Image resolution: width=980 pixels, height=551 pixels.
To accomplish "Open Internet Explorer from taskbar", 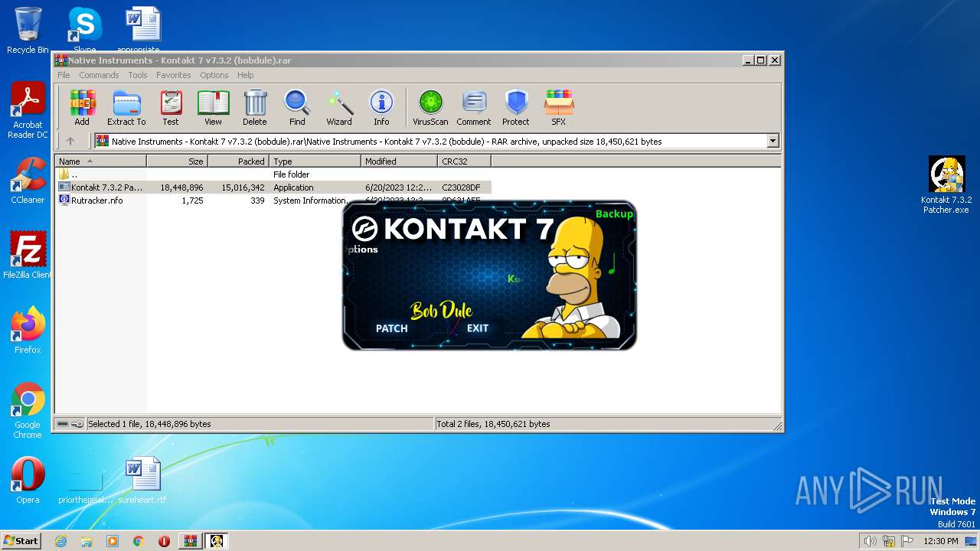I will (x=60, y=541).
